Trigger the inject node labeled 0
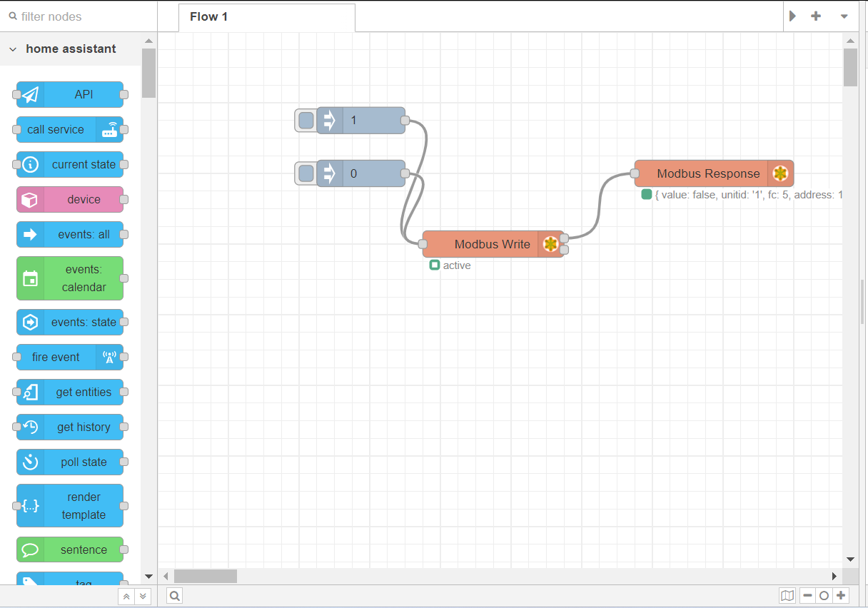Viewport: 868px width, 608px height. (306, 173)
